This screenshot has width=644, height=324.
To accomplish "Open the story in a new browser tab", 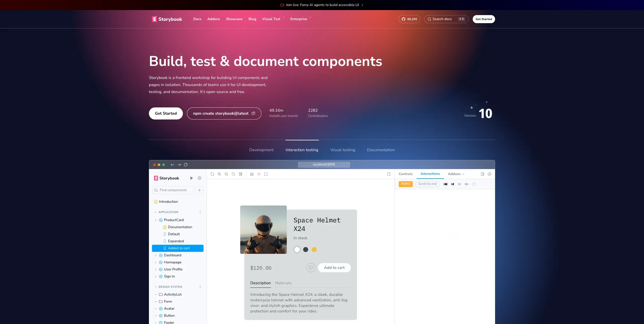I will tap(389, 174).
